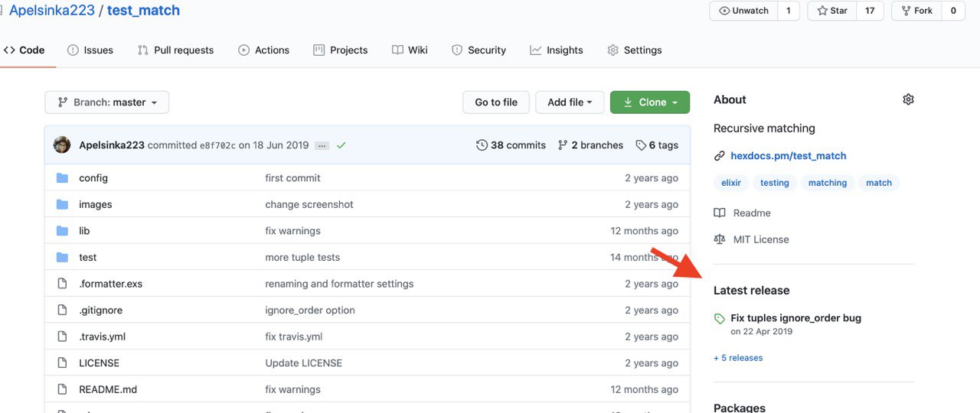Image resolution: width=980 pixels, height=413 pixels.
Task: Click the config folder icon
Action: [x=62, y=178]
